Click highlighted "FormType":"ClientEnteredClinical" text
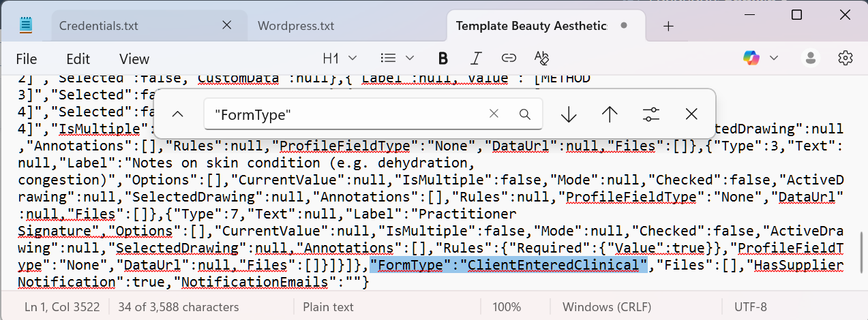Screen dimensions: 868x320 point(509,265)
